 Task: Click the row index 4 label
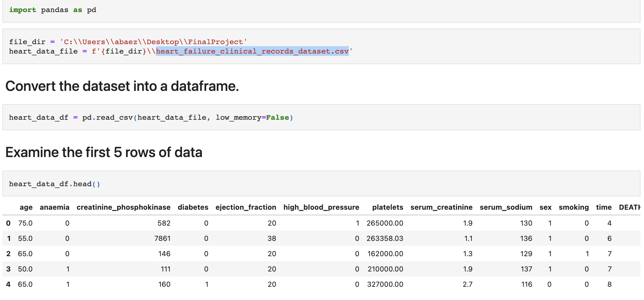8,284
